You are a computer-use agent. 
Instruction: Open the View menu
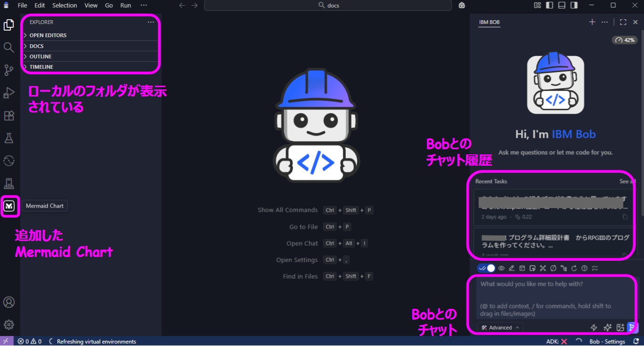tap(91, 5)
